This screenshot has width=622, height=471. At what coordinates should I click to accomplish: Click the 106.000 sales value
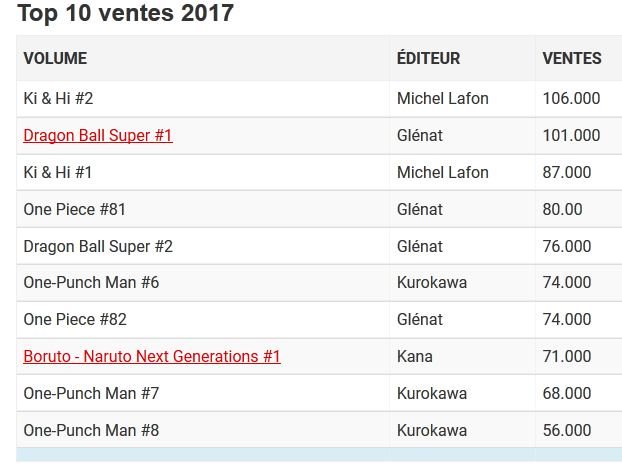point(571,98)
